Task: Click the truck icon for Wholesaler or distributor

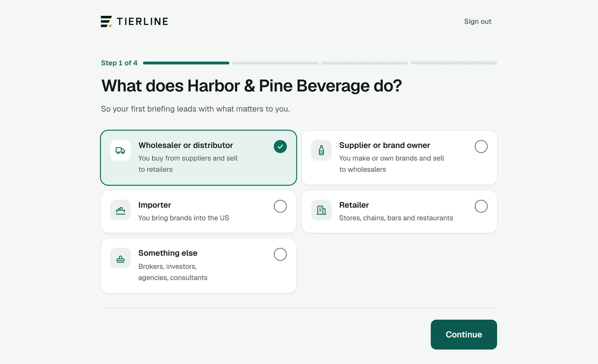Action: [120, 150]
